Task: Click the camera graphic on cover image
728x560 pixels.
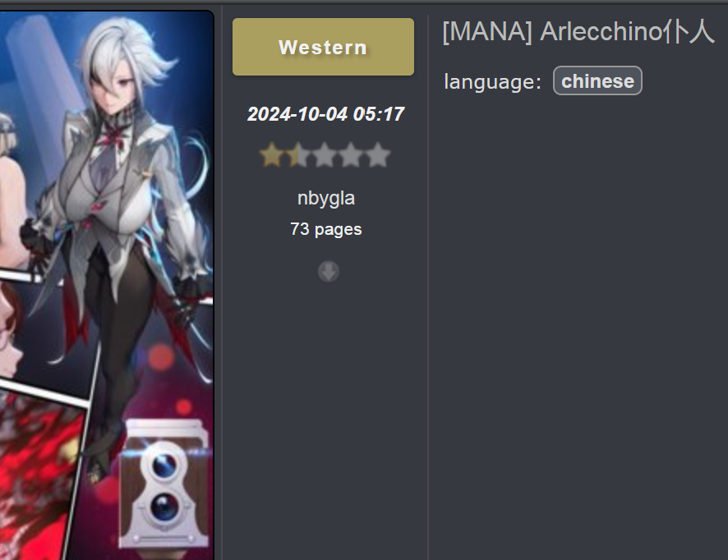Action: click(x=164, y=484)
